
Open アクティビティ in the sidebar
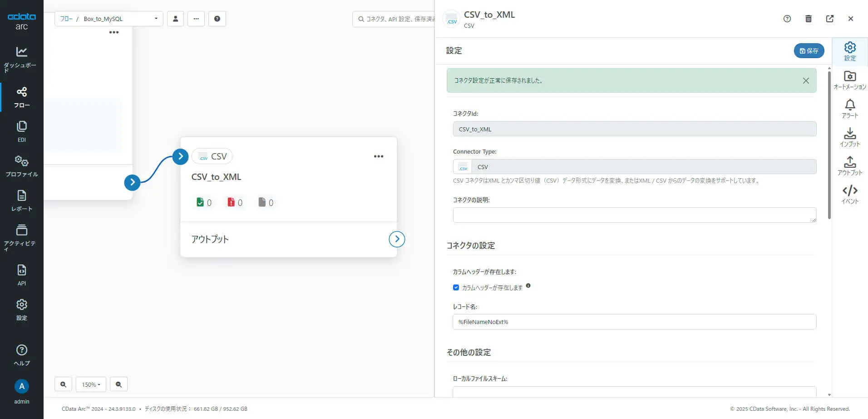pyautogui.click(x=21, y=237)
